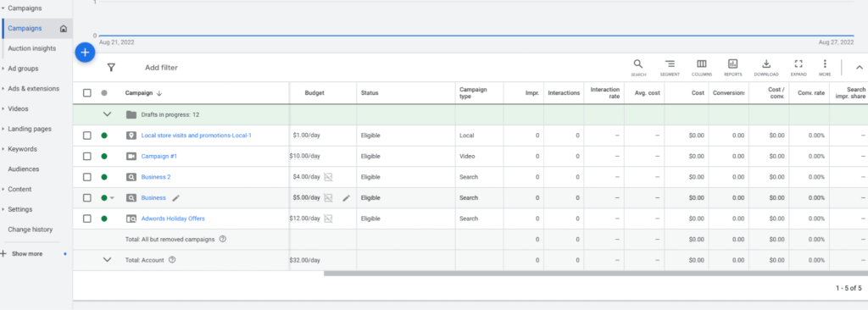
Task: Click the budget chart icon for Adwords Holiday Offers
Action: tap(328, 219)
